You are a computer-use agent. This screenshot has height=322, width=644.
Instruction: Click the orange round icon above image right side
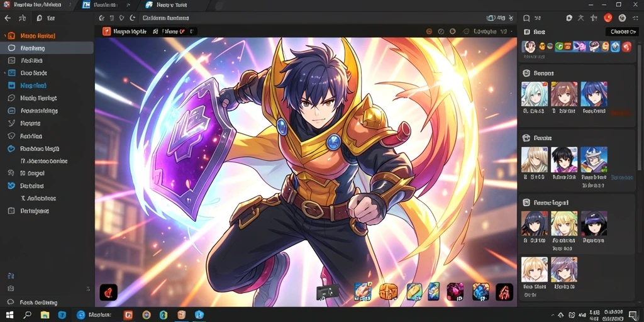(x=429, y=31)
